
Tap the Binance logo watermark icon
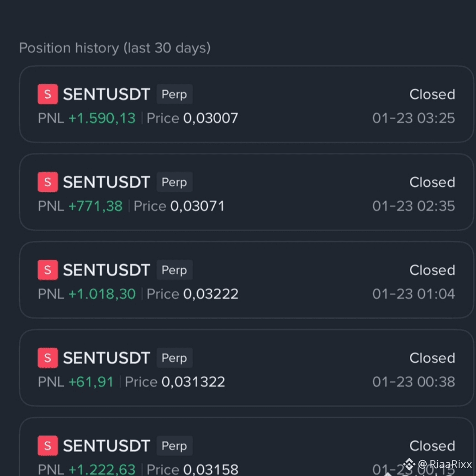409,464
